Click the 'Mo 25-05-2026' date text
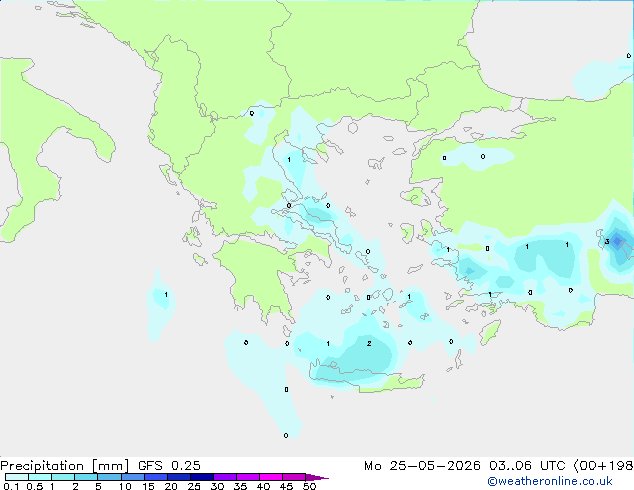The image size is (634, 490). coord(422,466)
